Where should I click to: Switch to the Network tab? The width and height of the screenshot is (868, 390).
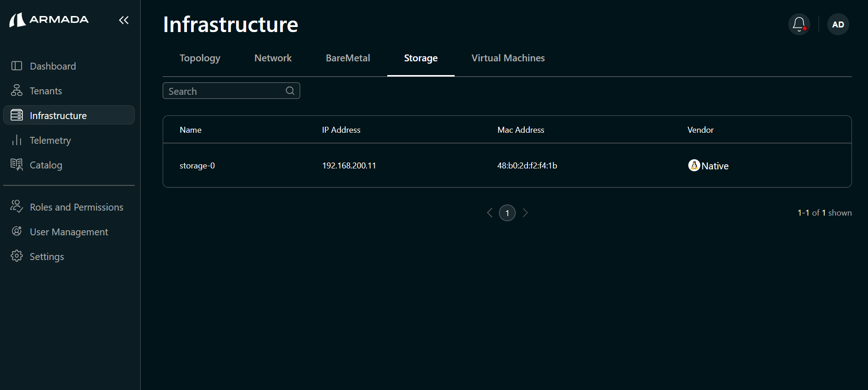click(273, 58)
